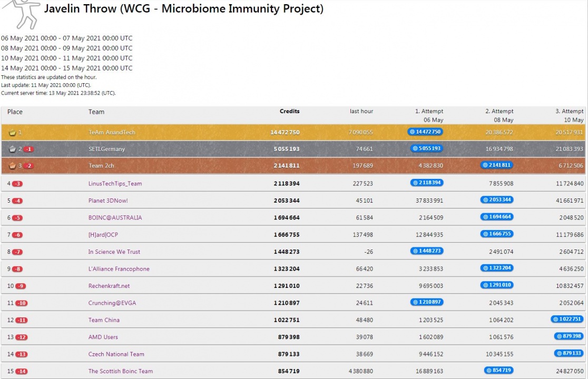Open the L'Alliance Francophone team link
Screen dimensions: 588x379
[119, 269]
